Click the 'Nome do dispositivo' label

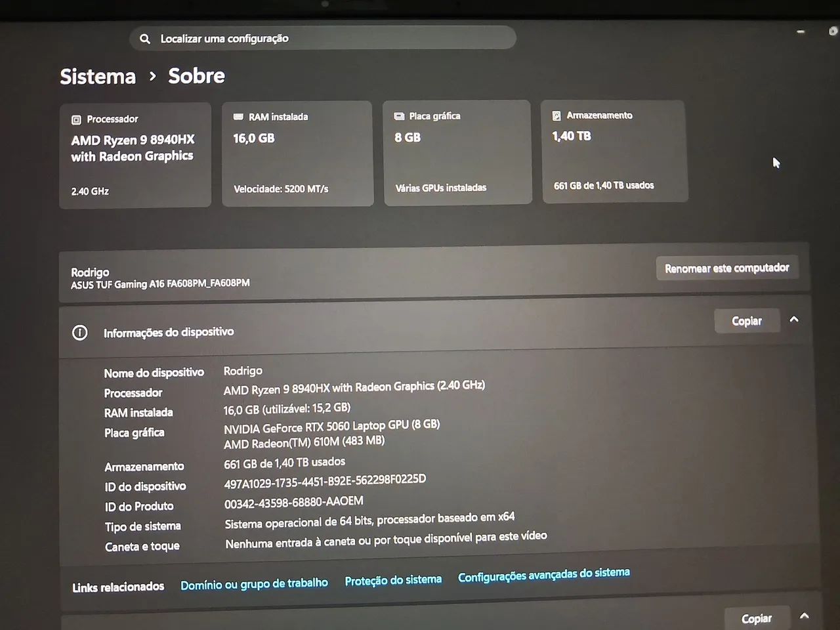coord(154,373)
